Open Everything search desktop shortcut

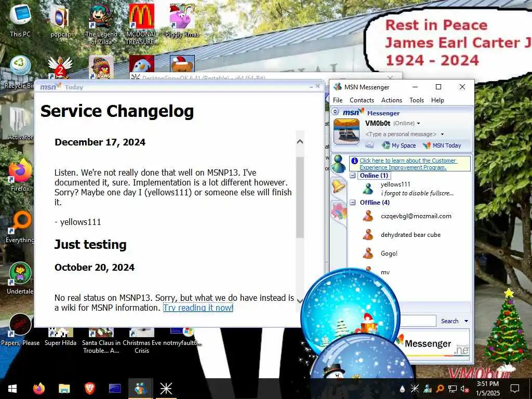pyautogui.click(x=20, y=227)
